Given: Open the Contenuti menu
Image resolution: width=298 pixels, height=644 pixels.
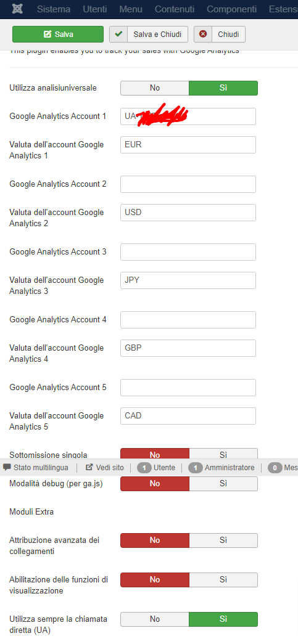Looking at the screenshot, I should click(x=175, y=9).
